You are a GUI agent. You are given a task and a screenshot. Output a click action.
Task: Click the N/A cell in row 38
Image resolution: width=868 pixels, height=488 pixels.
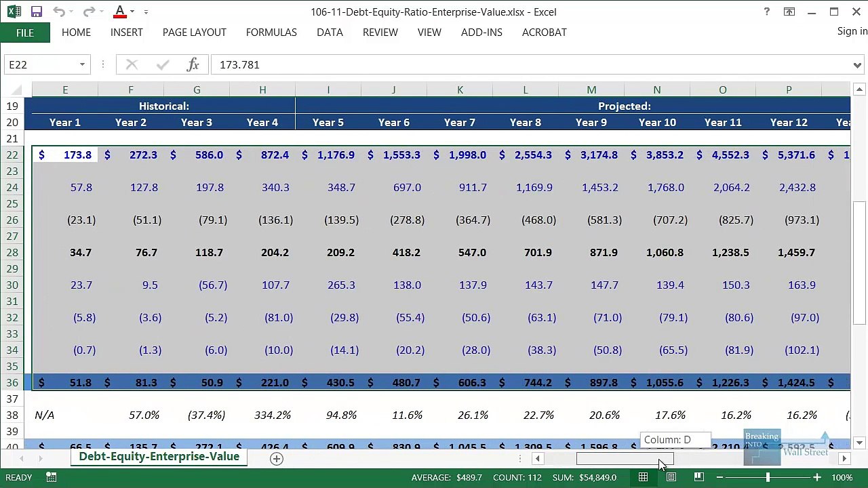[65, 415]
